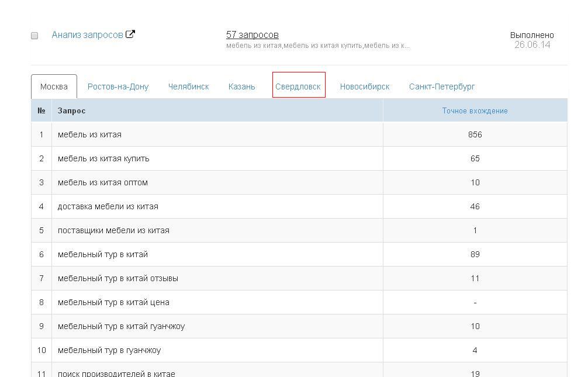Switch to the Санкт-Петербург tab
This screenshot has height=377, width=588.
coord(442,87)
